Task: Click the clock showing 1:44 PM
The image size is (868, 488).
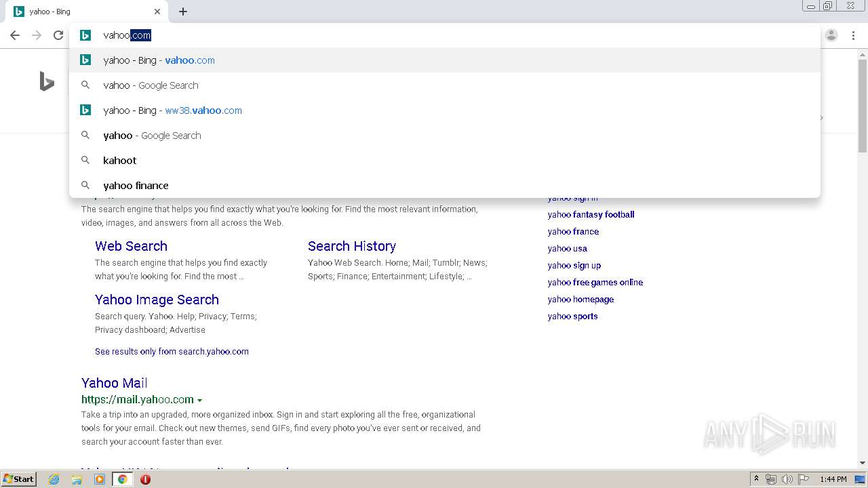Action: click(833, 479)
